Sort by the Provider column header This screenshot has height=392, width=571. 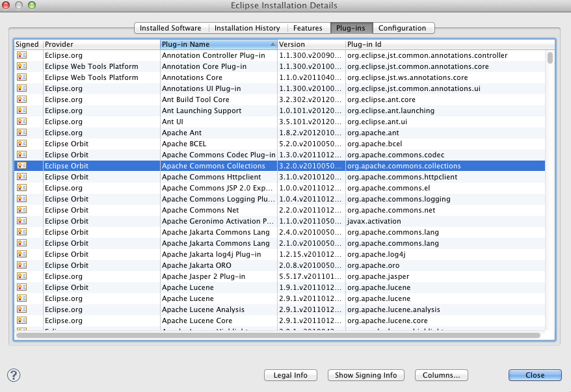(101, 44)
